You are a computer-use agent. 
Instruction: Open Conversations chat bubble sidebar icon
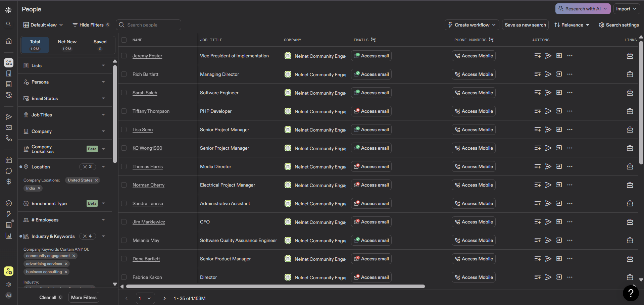9,171
